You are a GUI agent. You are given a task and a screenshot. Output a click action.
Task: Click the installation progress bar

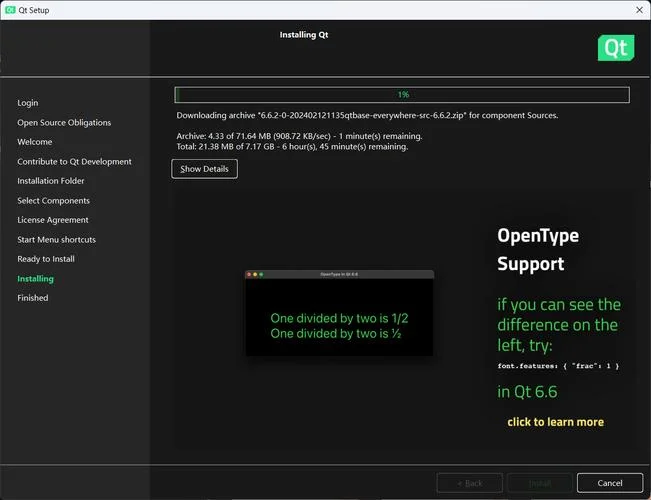pyautogui.click(x=402, y=95)
